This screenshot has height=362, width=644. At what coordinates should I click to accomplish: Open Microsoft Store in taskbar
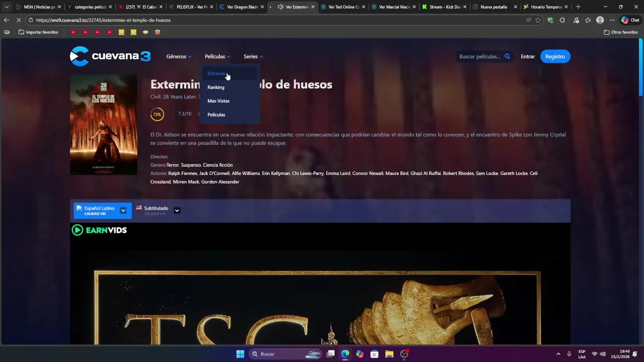374,354
